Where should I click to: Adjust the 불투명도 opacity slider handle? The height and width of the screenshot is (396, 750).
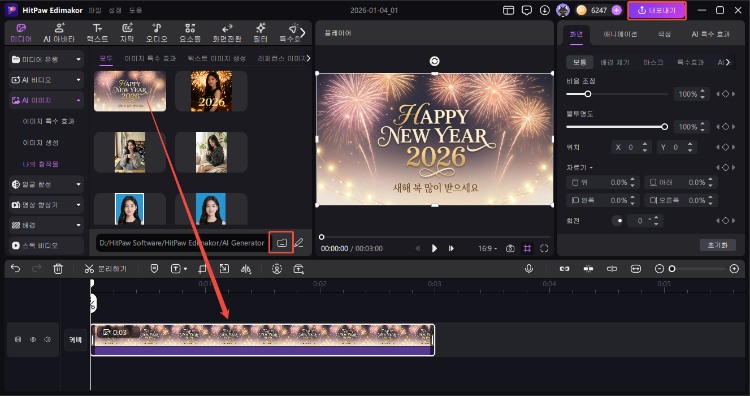point(664,127)
